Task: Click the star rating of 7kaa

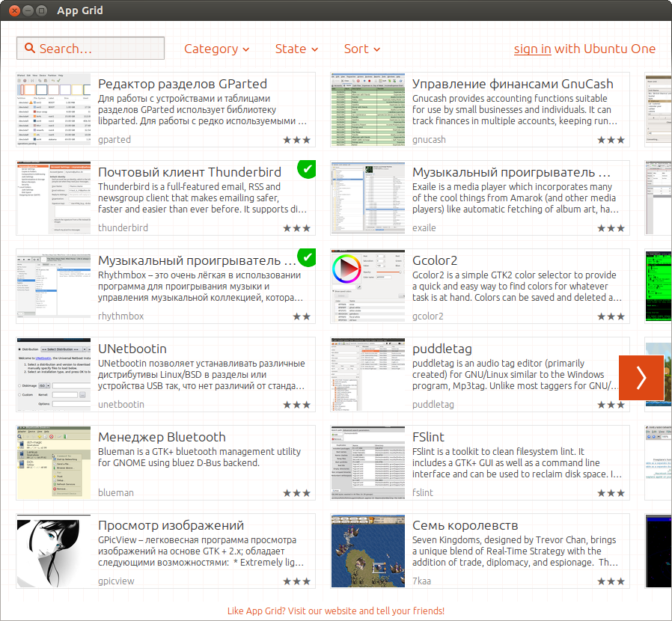Action: click(611, 581)
